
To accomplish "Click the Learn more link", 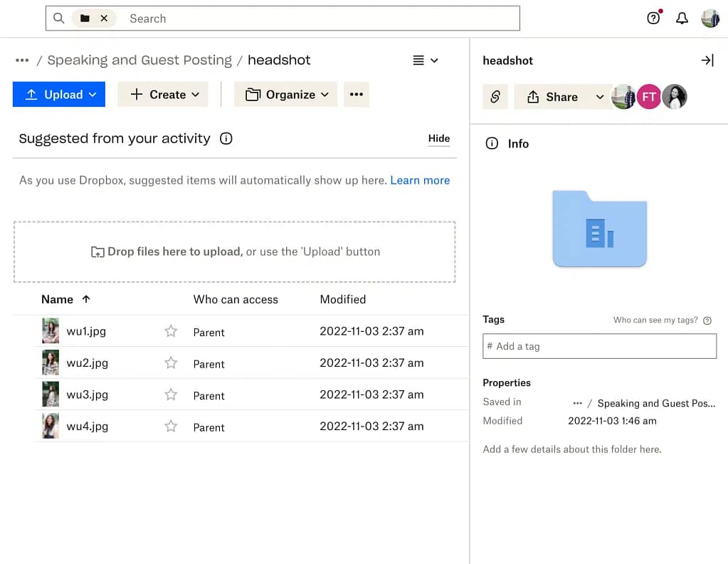I will tap(420, 180).
